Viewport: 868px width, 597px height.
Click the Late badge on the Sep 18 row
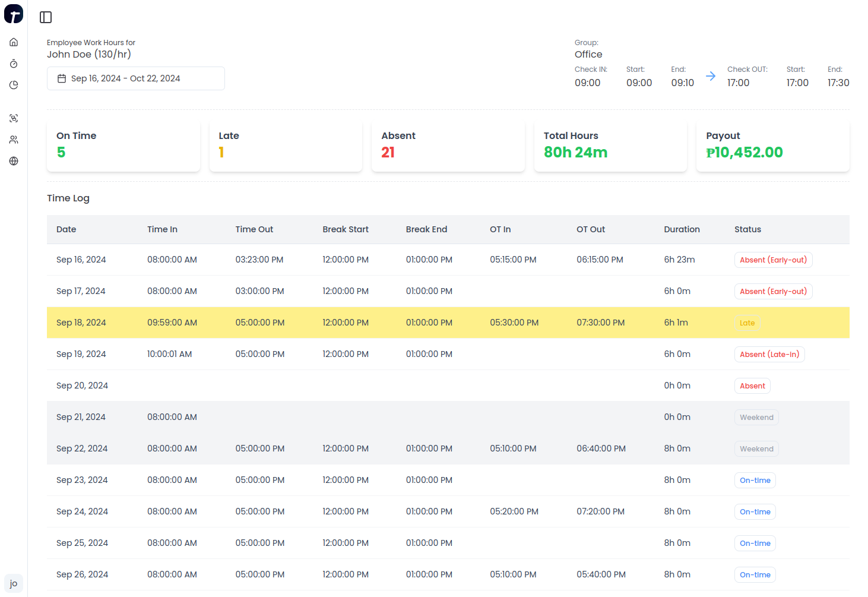click(747, 323)
